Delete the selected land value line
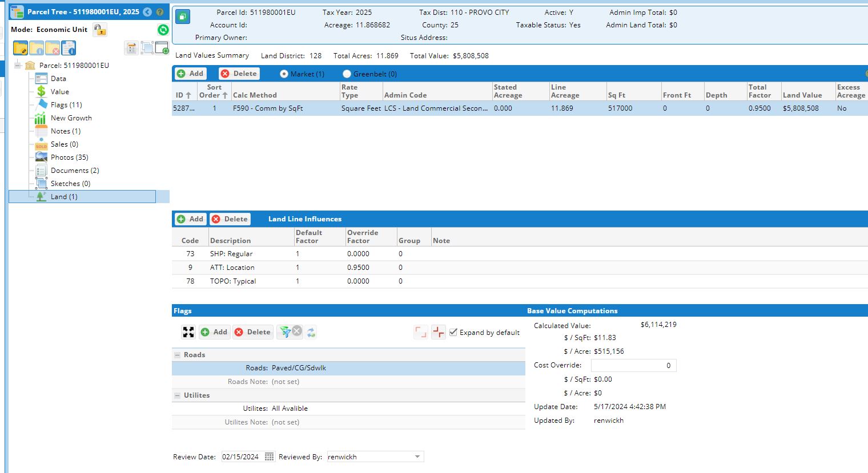 pyautogui.click(x=239, y=74)
